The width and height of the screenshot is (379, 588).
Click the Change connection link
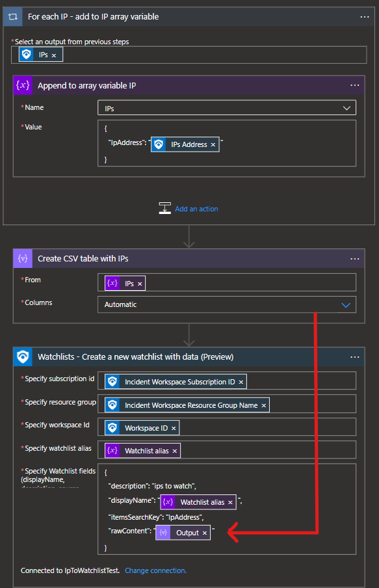click(x=155, y=570)
